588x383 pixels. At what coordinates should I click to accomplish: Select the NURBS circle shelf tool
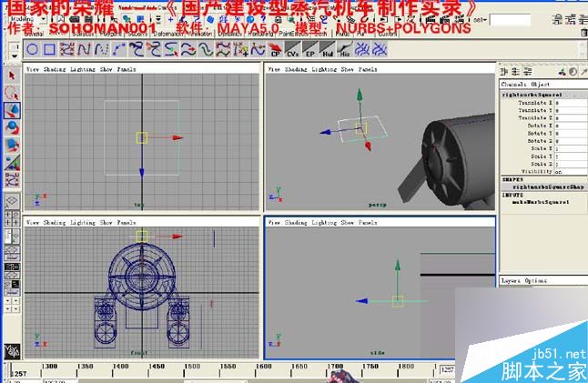click(x=32, y=49)
